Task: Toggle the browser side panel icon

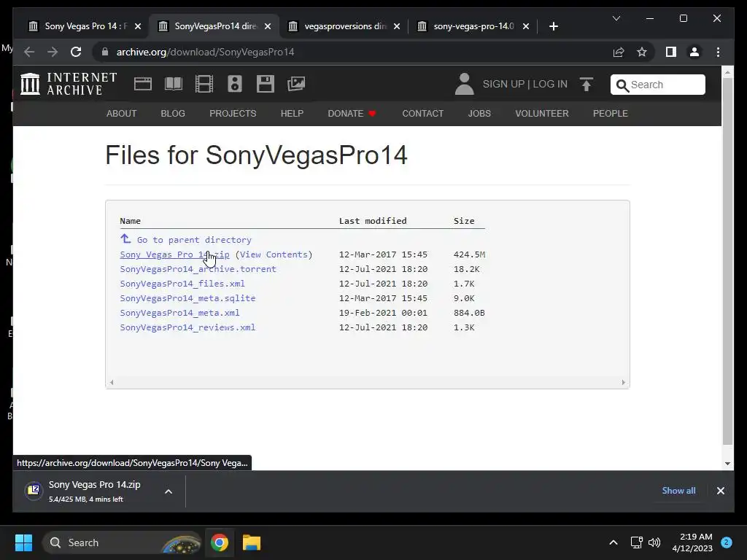Action: [x=671, y=52]
